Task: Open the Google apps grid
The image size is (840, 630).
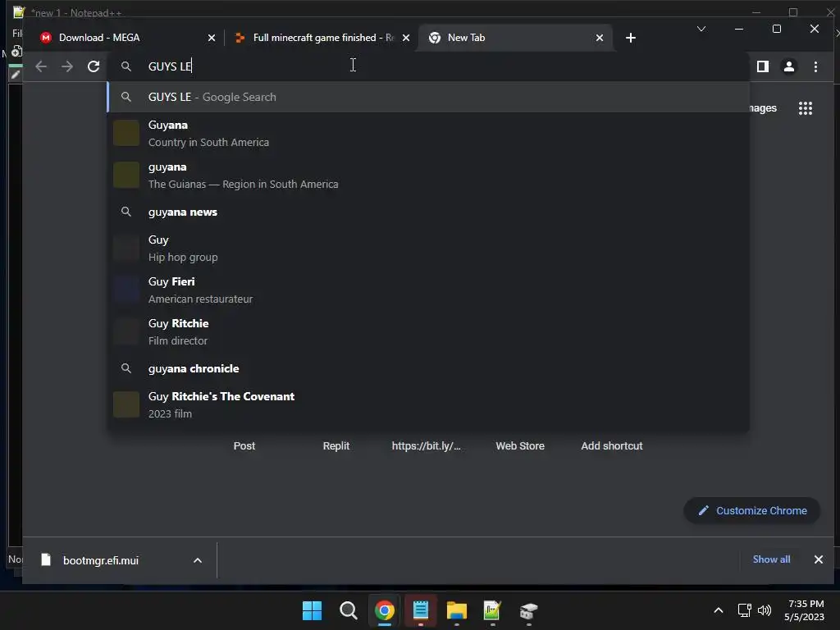Action: click(x=806, y=108)
